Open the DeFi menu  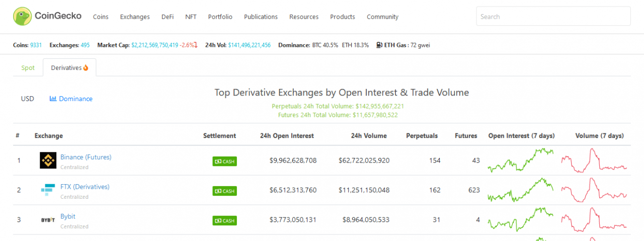point(168,17)
